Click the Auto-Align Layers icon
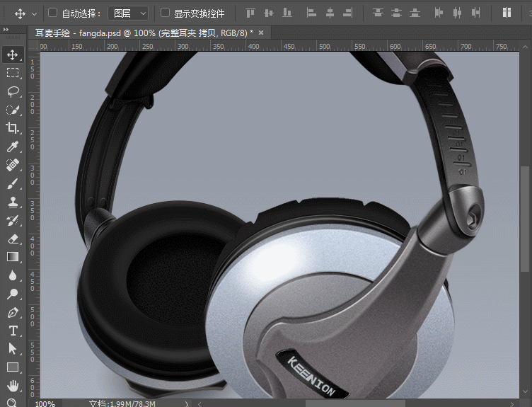Screen dimensions: 532x407 [x=507, y=13]
